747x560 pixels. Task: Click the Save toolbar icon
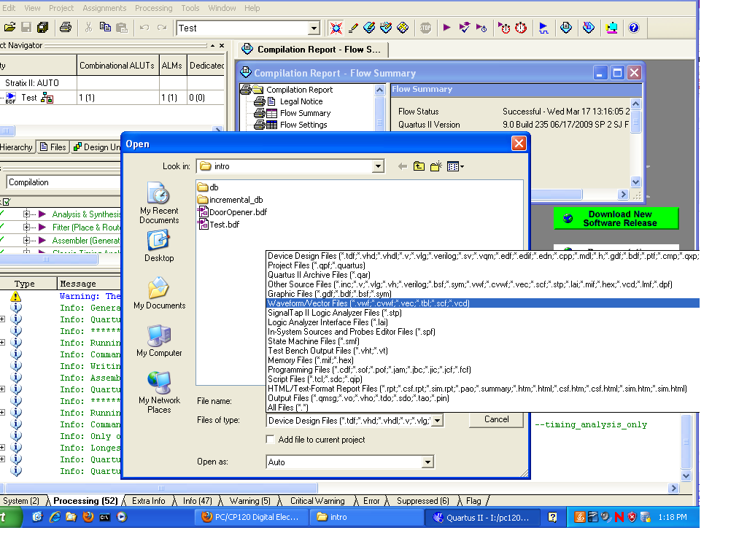point(26,28)
